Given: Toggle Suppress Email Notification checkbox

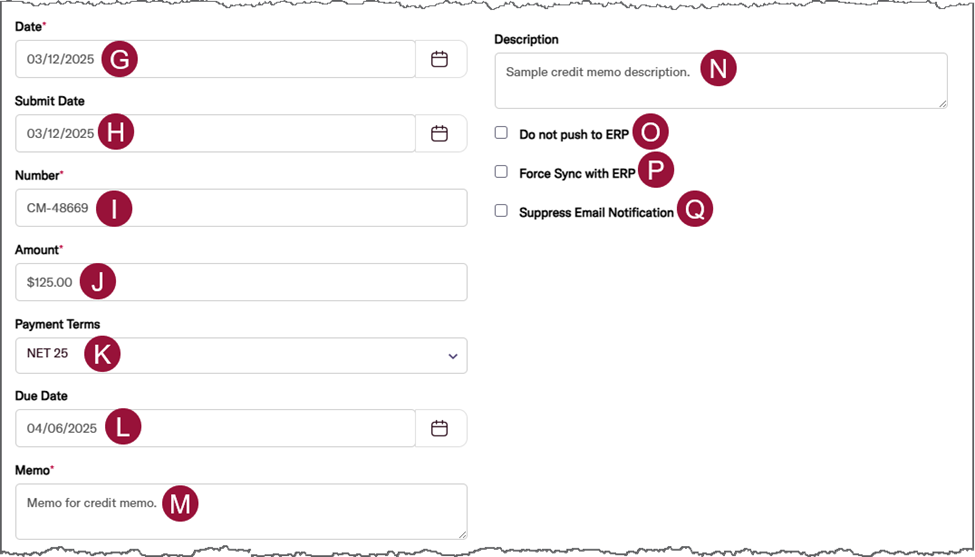Looking at the screenshot, I should 501,210.
